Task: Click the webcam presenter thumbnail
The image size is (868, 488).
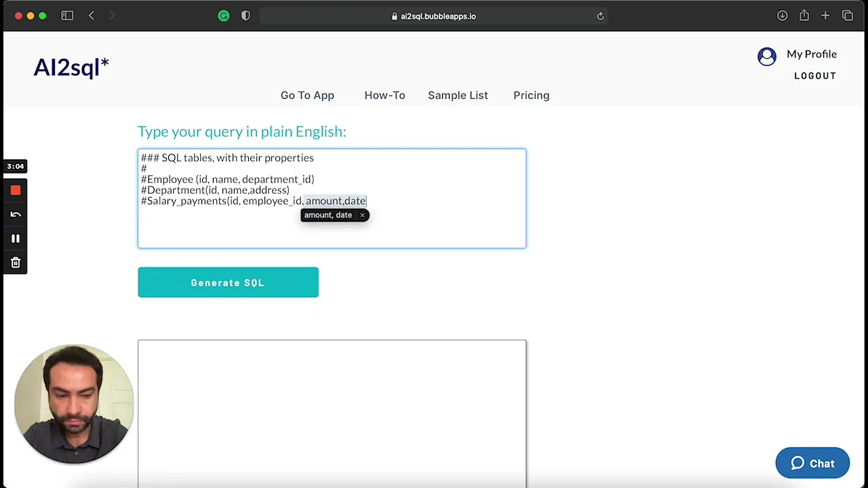Action: pyautogui.click(x=75, y=404)
